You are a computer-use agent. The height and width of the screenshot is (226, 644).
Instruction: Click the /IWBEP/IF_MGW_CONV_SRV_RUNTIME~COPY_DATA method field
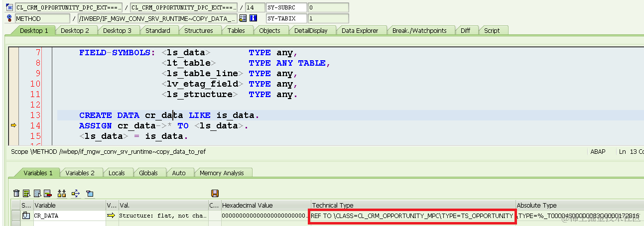(x=157, y=18)
